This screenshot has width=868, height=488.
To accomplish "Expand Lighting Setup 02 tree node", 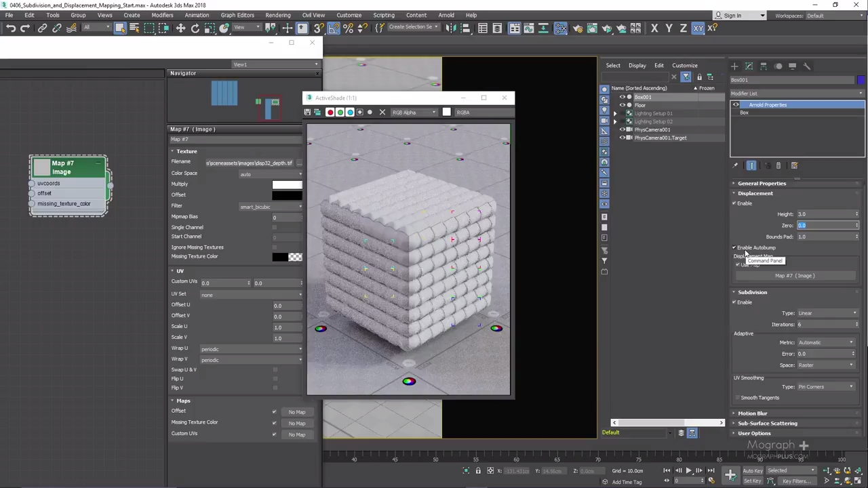I will click(615, 121).
